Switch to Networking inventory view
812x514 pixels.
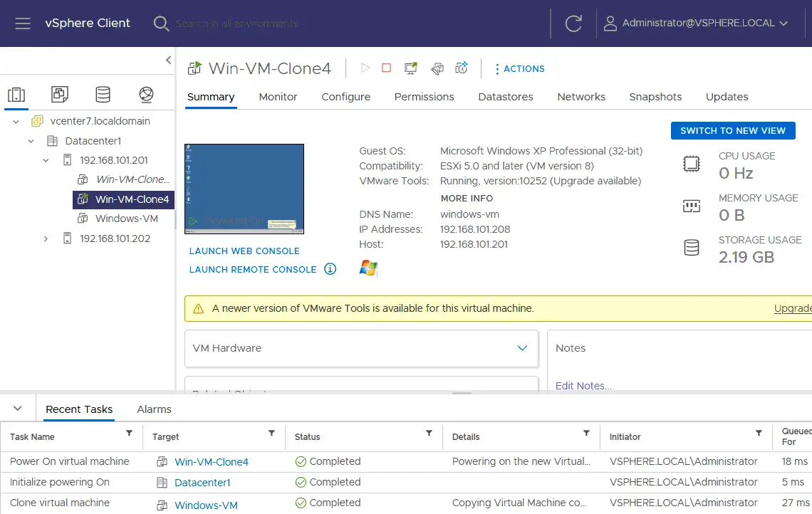(x=147, y=94)
